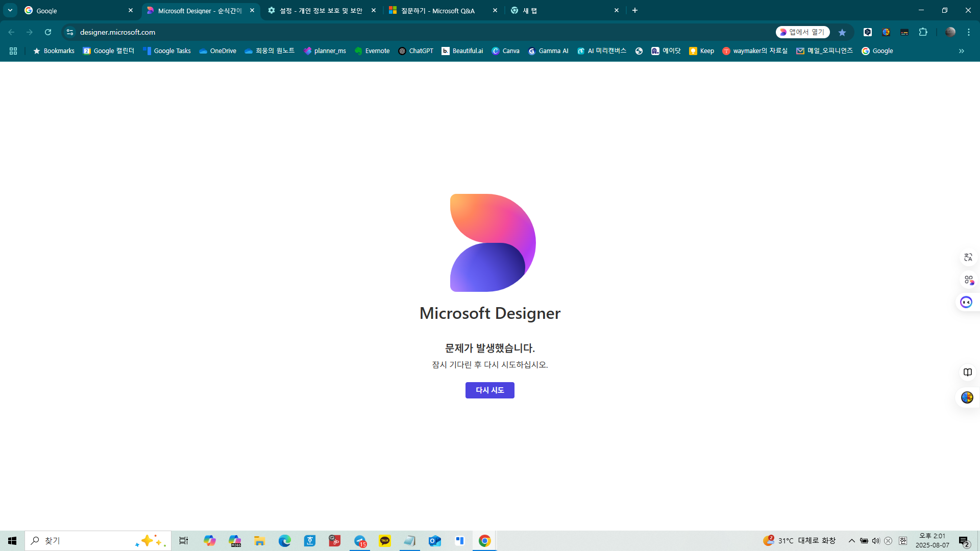Go back with the browser back arrow
Screen dimensions: 980x551
click(11, 32)
